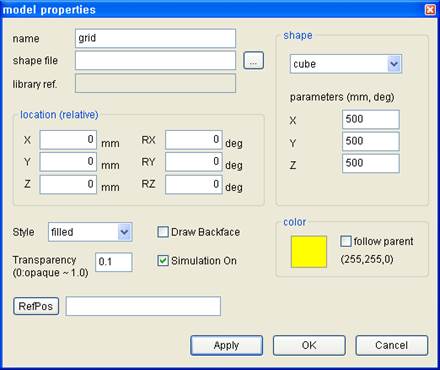Open the cube shape dropdown
Image resolution: width=440 pixels, height=370 pixels.
346,64
